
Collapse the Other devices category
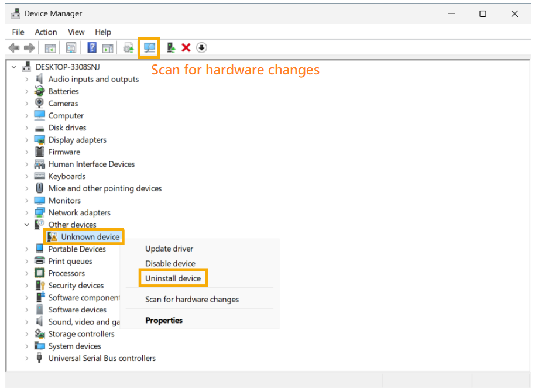26,224
